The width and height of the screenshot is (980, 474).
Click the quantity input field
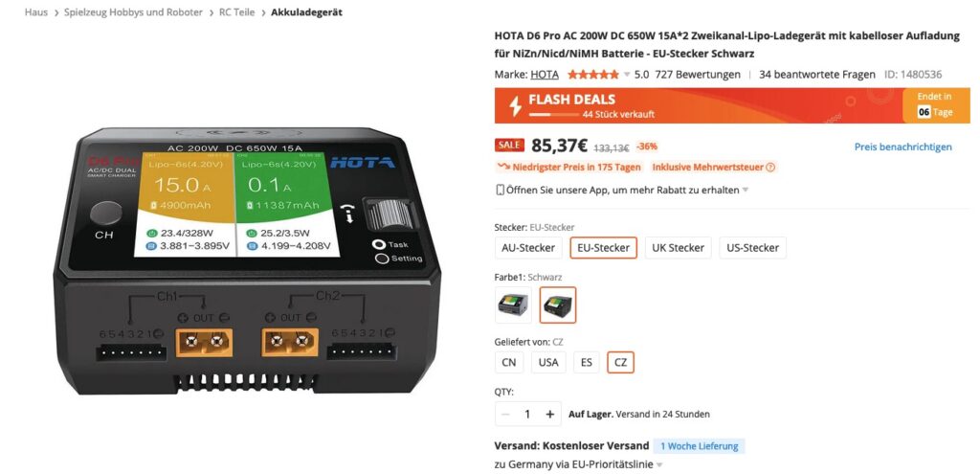[x=528, y=414]
